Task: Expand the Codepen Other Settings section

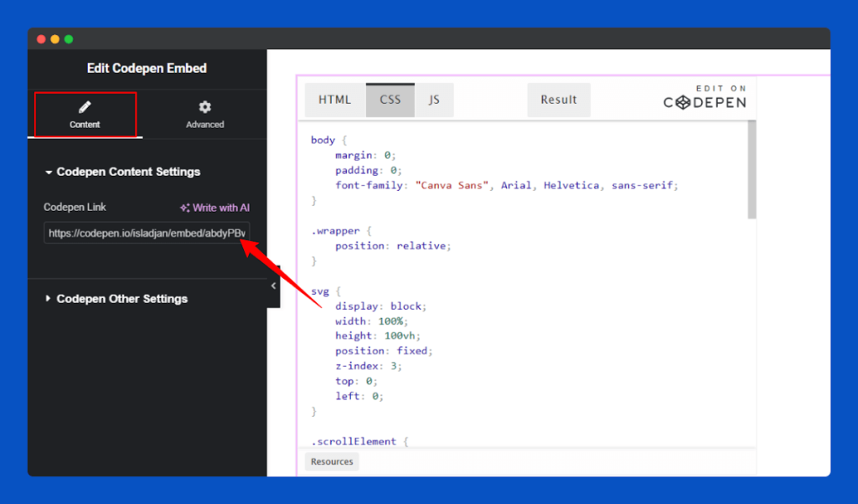Action: pyautogui.click(x=121, y=298)
